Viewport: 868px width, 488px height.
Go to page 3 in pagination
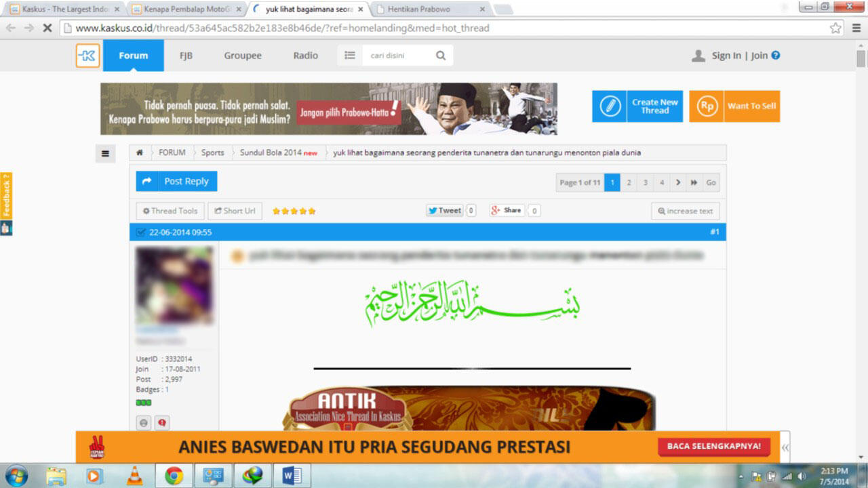[x=645, y=182]
